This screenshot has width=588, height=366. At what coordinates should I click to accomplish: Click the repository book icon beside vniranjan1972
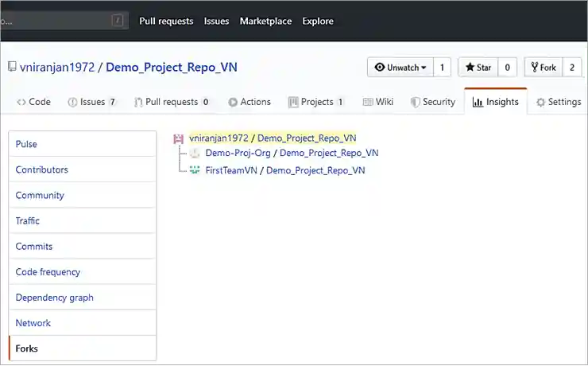[12, 67]
